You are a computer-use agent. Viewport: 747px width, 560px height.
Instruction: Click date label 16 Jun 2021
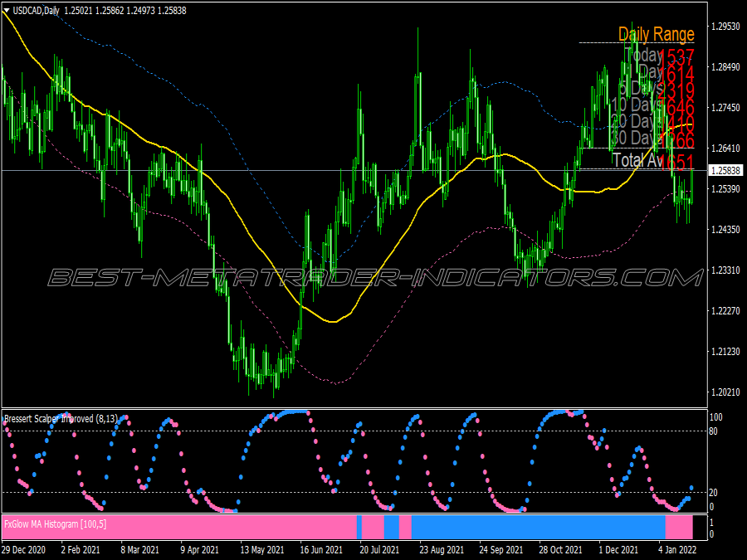(x=321, y=549)
